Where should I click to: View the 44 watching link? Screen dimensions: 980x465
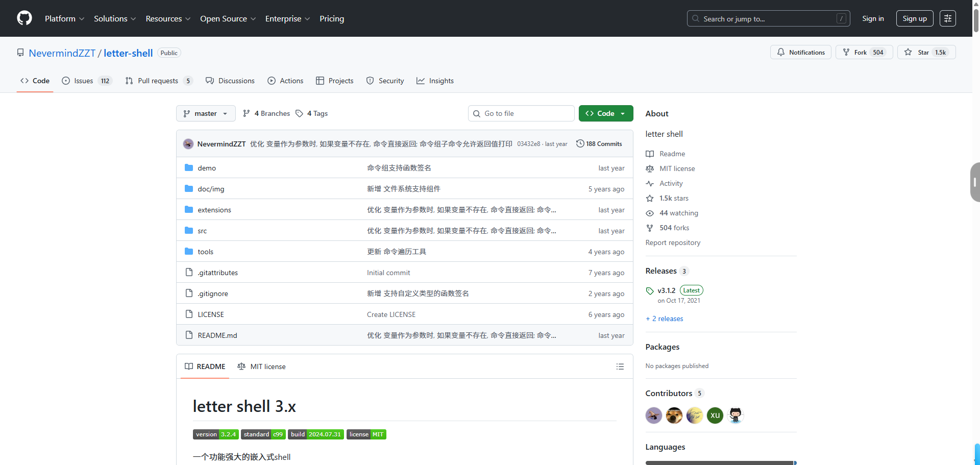click(672, 213)
